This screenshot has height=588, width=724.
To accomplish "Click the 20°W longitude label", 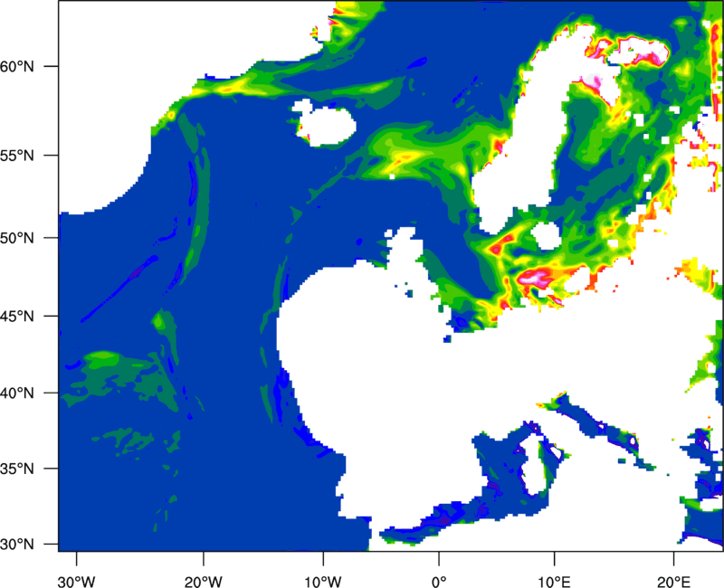I will click(x=203, y=582).
